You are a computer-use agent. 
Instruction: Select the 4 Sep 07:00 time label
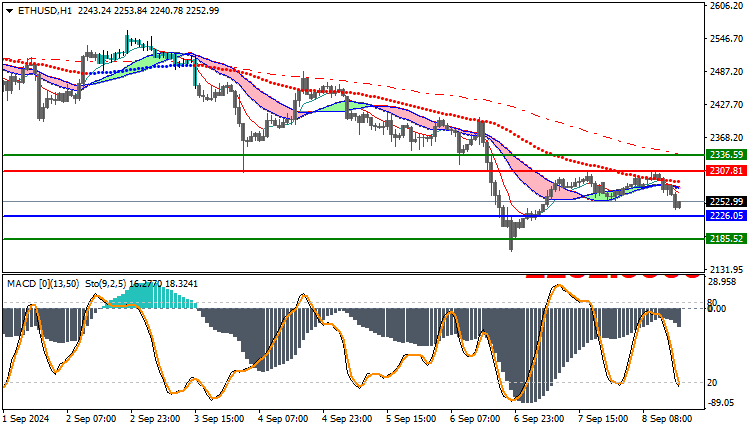(283, 419)
